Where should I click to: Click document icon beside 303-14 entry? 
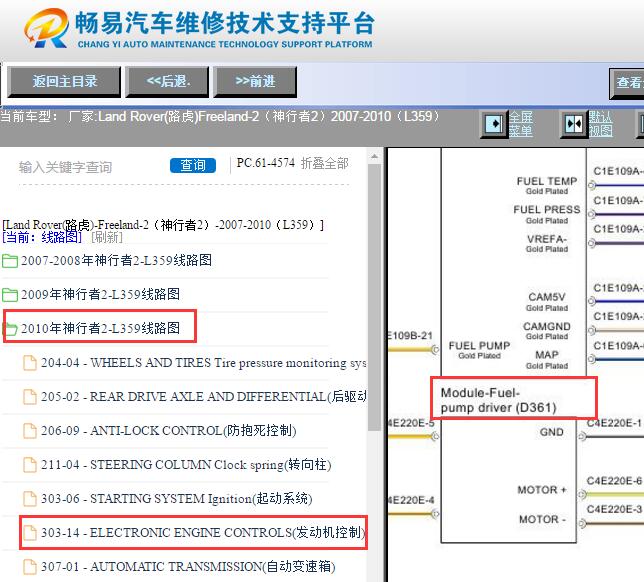pyautogui.click(x=30, y=533)
